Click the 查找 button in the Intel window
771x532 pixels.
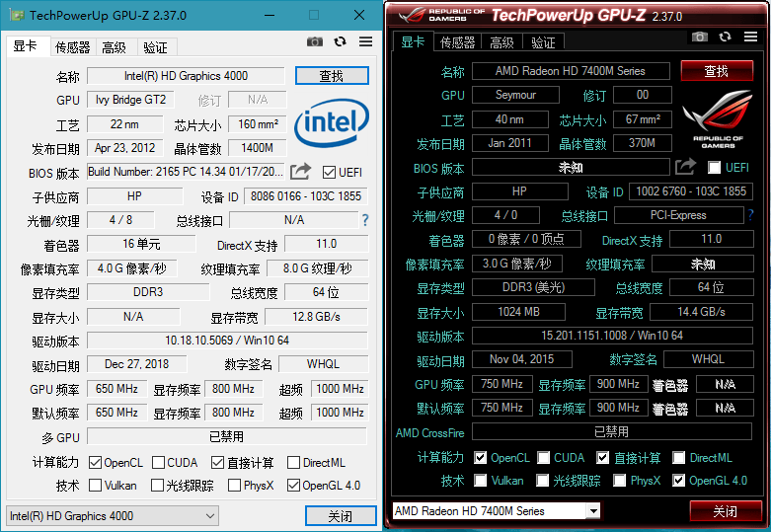332,76
